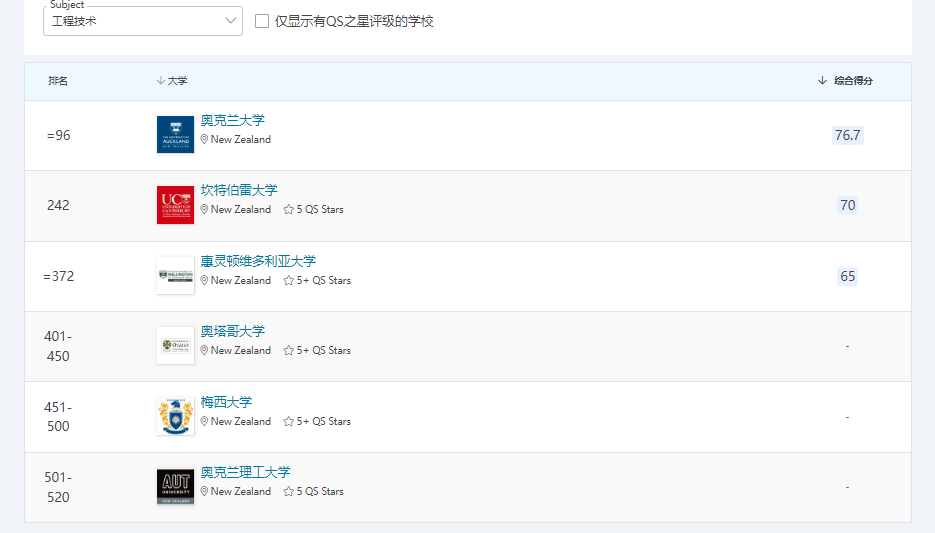935x533 pixels.
Task: Sort by the 综合得分 column header
Action: click(845, 80)
